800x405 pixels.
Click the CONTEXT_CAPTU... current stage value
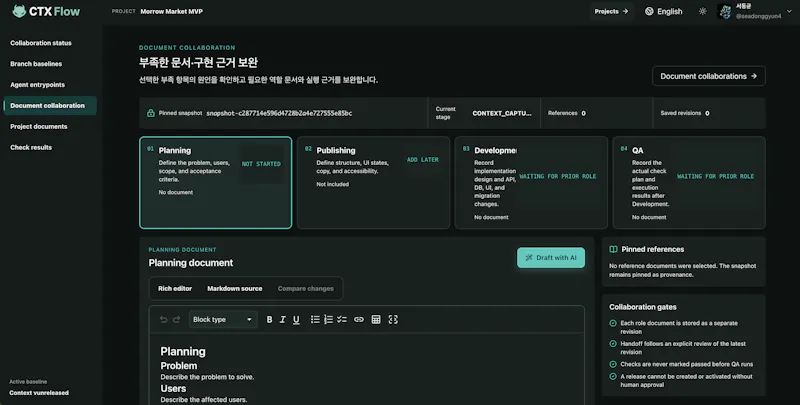click(502, 113)
